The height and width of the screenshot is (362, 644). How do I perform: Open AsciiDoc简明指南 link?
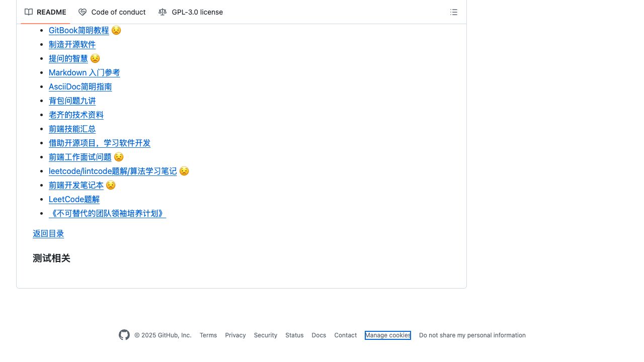(x=80, y=86)
